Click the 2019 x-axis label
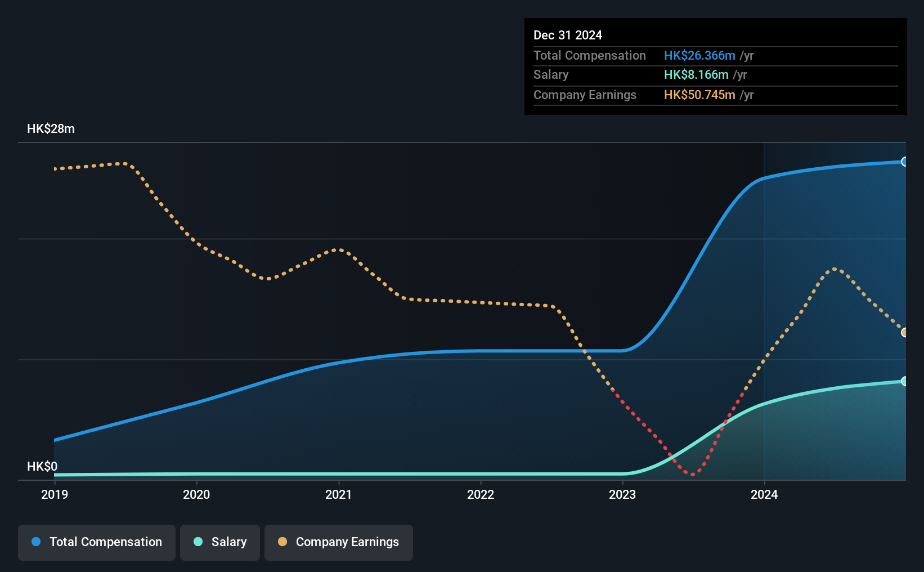Screen dimensions: 924x572 (x=55, y=494)
